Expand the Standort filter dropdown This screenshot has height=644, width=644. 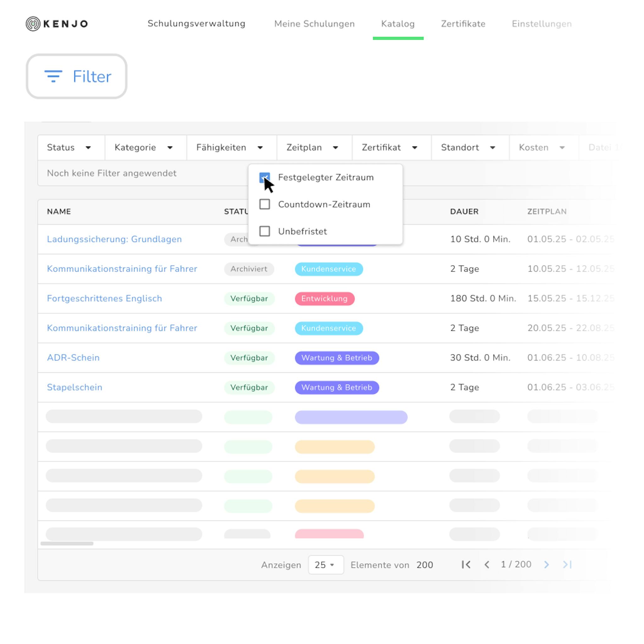coord(470,147)
